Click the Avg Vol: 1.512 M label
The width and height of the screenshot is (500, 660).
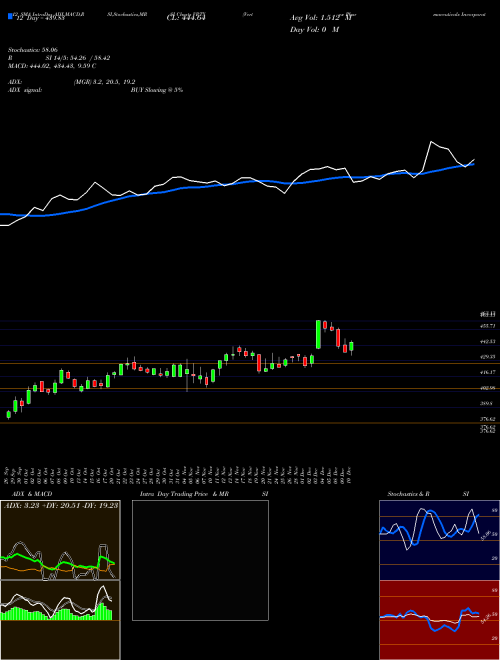[x=323, y=18]
